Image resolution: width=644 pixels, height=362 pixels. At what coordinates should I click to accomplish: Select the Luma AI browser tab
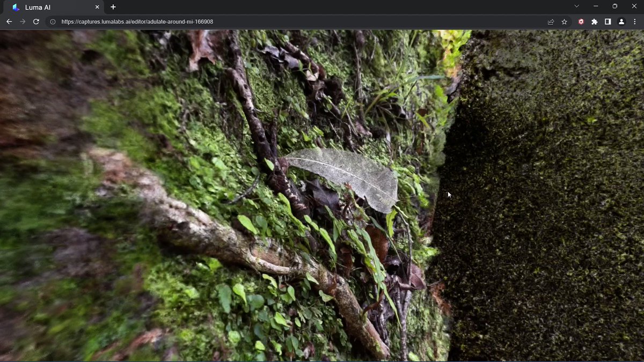point(54,8)
